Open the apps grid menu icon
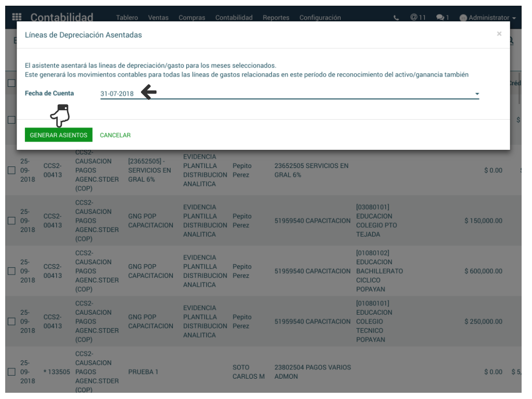Image resolution: width=532 pixels, height=399 pixels. point(17,17)
